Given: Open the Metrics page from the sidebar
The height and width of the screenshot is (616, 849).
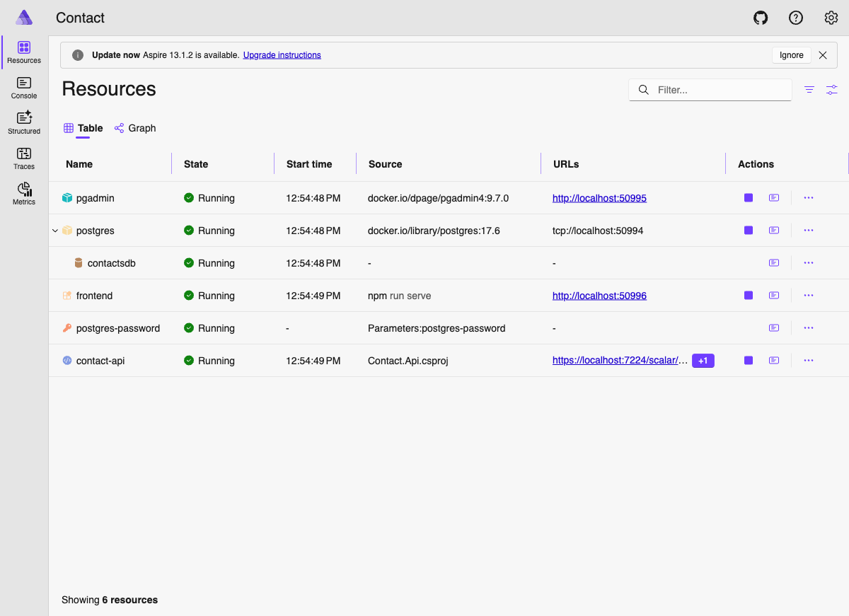Looking at the screenshot, I should tap(23, 192).
